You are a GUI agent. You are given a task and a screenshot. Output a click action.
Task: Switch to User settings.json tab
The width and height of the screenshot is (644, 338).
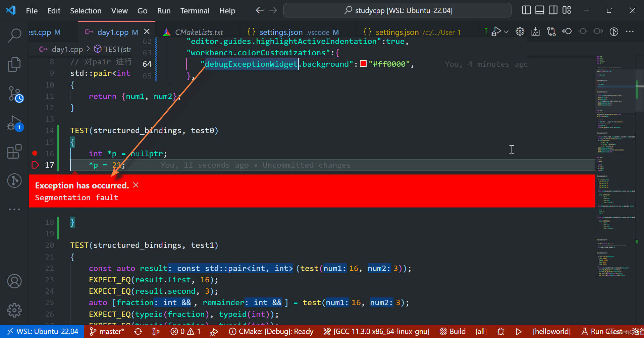pyautogui.click(x=413, y=32)
